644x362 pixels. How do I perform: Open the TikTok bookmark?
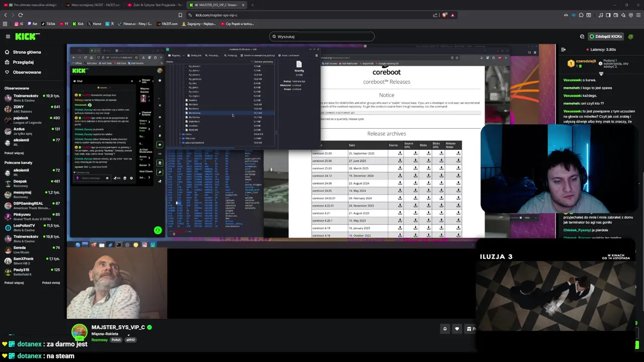tap(48, 24)
